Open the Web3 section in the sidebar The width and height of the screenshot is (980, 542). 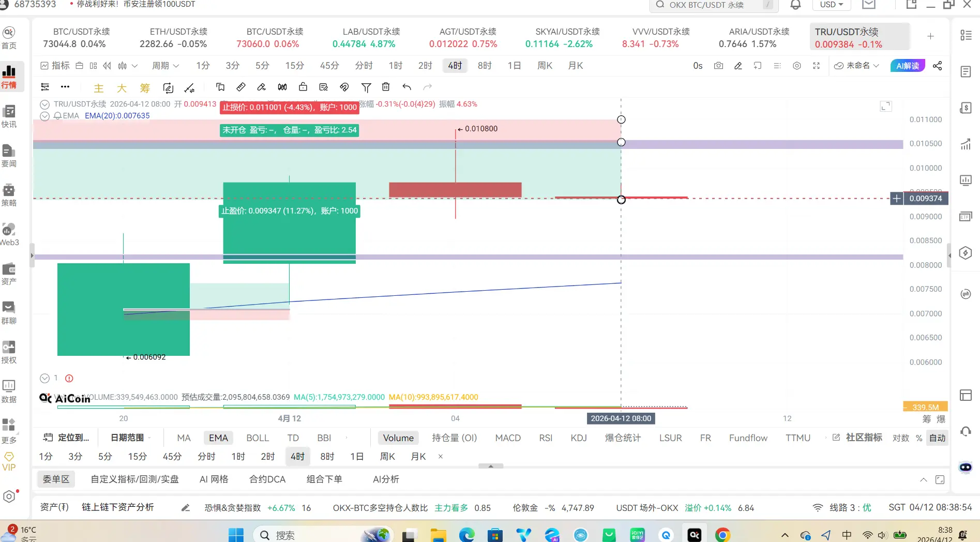click(x=9, y=235)
